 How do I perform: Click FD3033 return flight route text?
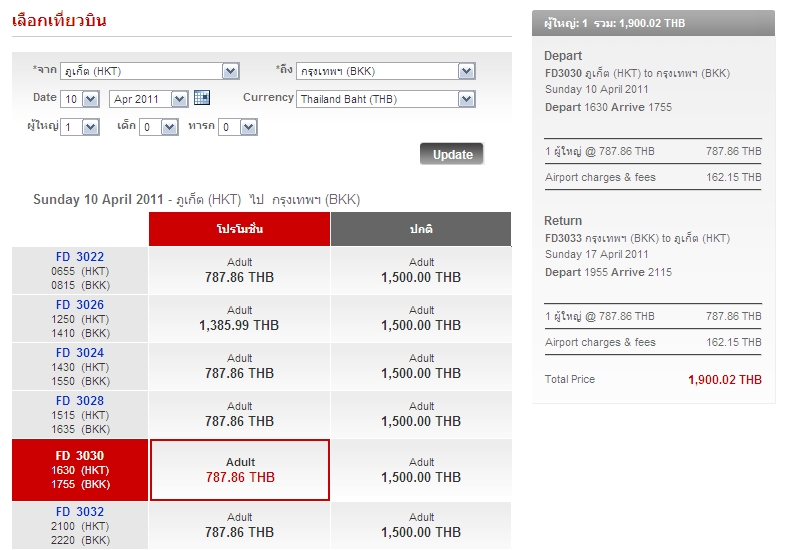637,238
